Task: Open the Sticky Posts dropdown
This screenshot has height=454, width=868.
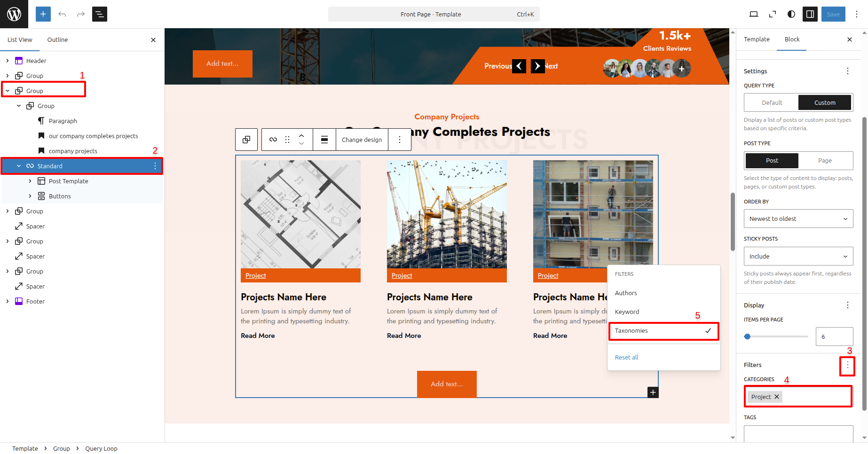Action: (798, 257)
